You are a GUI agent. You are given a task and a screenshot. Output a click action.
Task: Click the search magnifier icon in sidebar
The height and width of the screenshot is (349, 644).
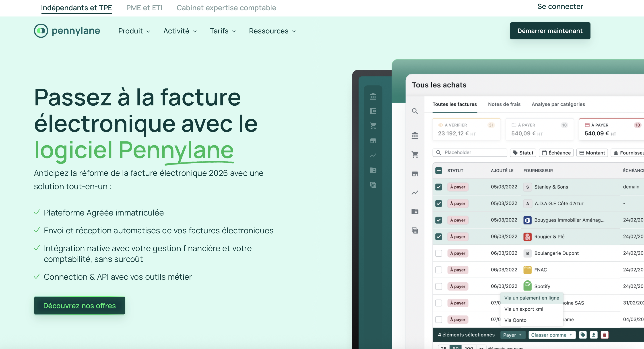click(415, 111)
